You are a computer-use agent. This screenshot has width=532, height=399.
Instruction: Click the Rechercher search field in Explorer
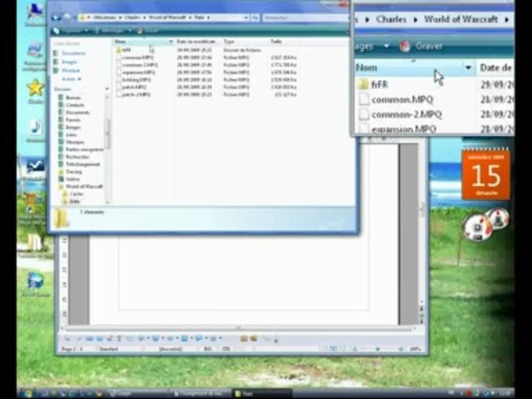click(x=305, y=17)
